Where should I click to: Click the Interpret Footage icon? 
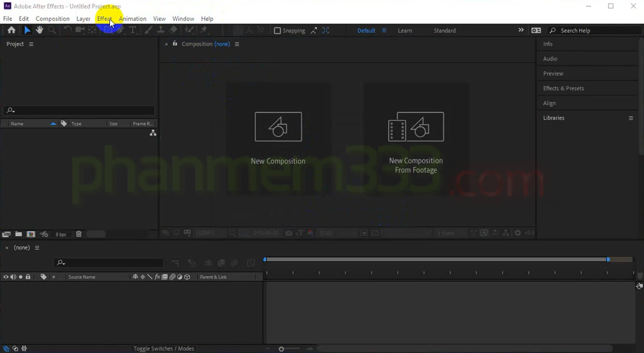click(x=6, y=234)
